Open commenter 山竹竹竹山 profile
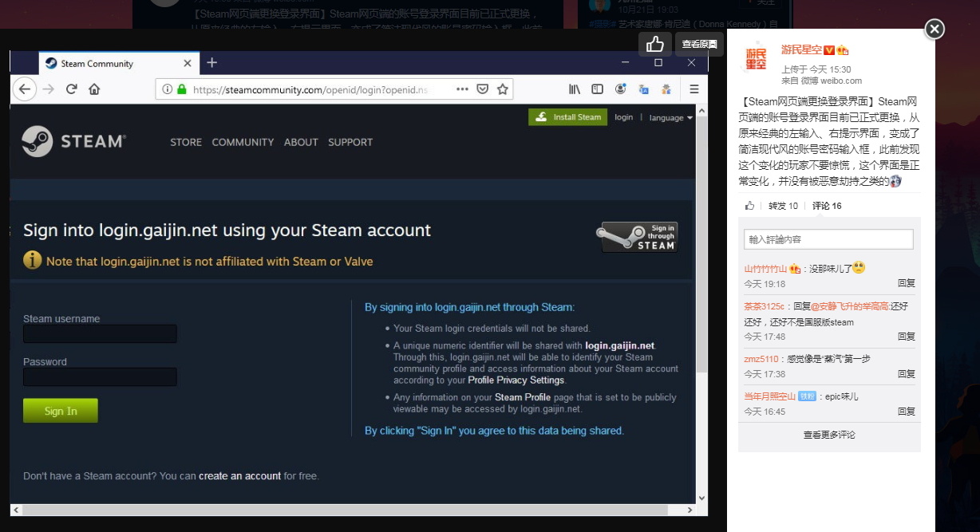The width and height of the screenshot is (980, 532). click(x=766, y=269)
